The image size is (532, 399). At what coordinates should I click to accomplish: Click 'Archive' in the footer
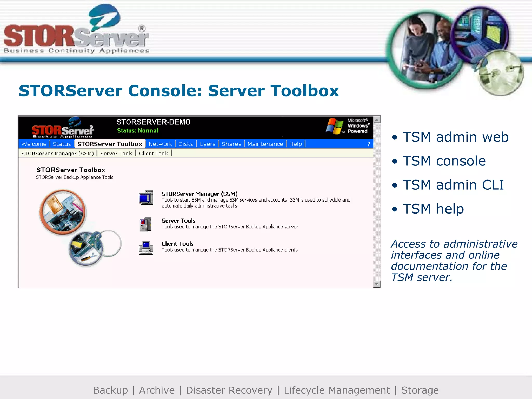pyautogui.click(x=157, y=390)
